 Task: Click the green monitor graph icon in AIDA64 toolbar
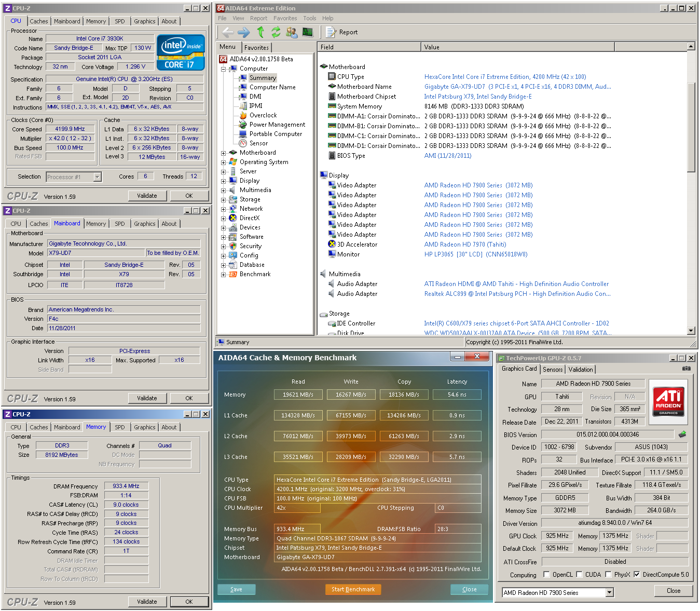(308, 32)
